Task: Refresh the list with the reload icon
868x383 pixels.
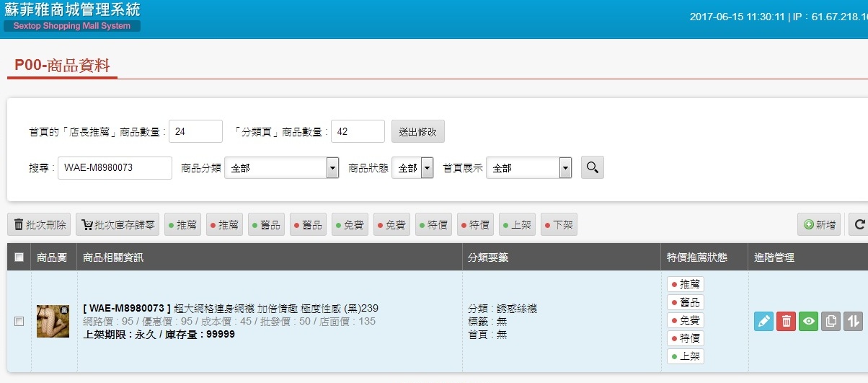Action: [x=859, y=225]
